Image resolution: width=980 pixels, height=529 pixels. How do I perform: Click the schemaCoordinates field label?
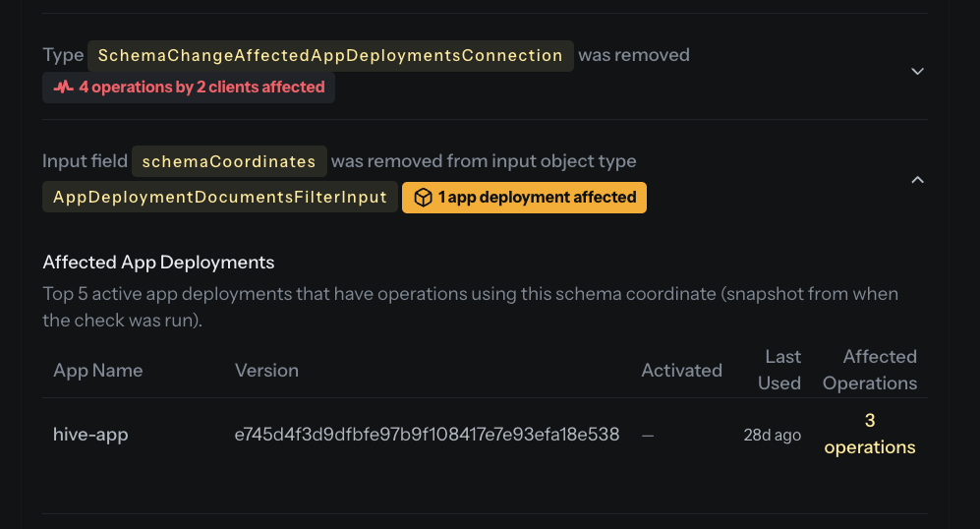229,161
